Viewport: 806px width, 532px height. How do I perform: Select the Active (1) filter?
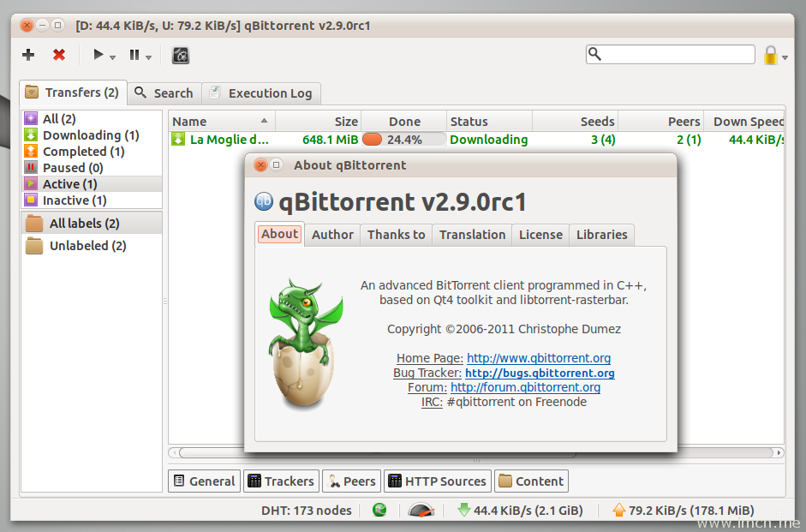point(92,184)
